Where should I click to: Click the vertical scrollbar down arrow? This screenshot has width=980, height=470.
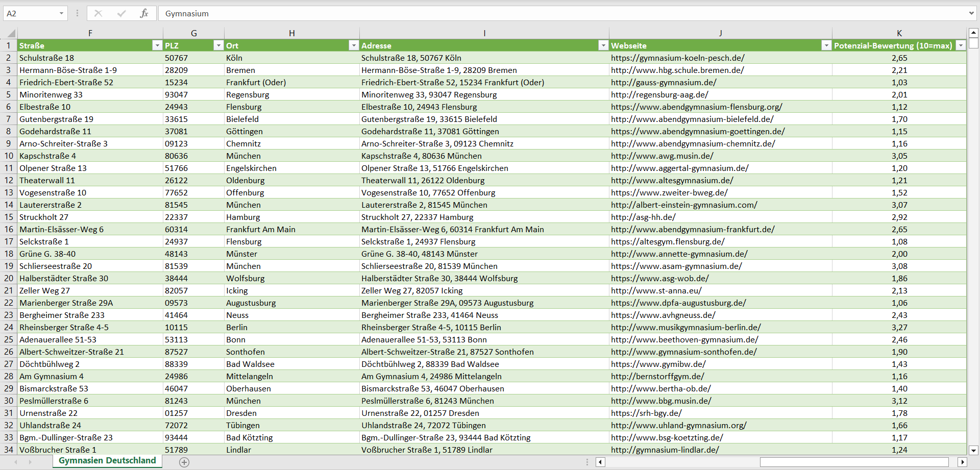tap(973, 450)
